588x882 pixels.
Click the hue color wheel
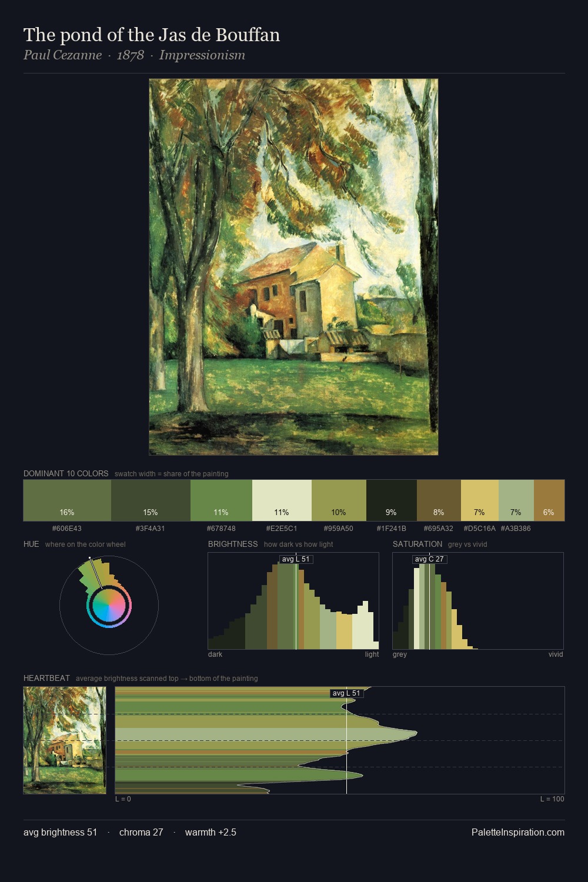click(109, 605)
